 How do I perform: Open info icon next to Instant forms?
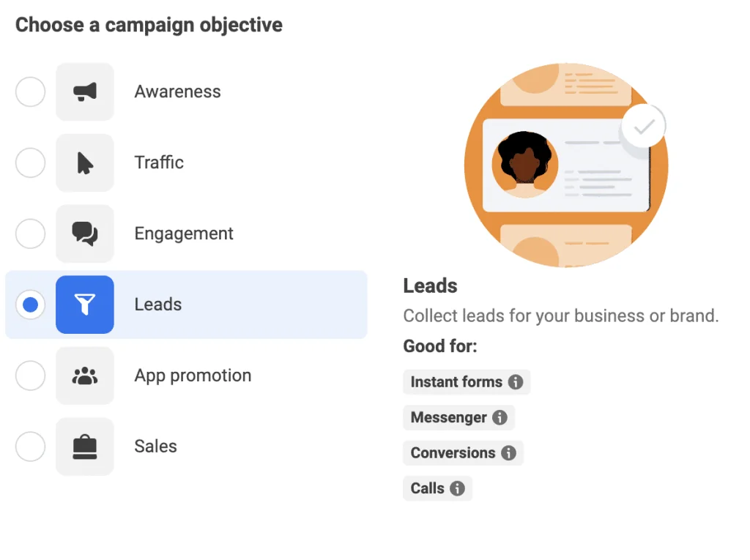pos(515,381)
